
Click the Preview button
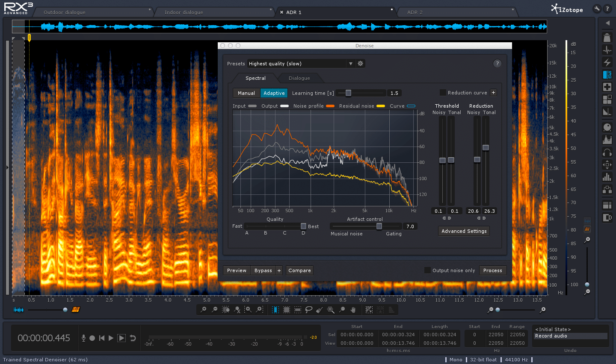pyautogui.click(x=237, y=270)
